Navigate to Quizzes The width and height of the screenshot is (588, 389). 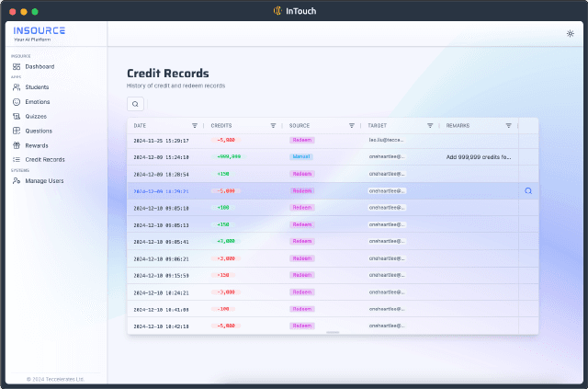click(x=36, y=117)
